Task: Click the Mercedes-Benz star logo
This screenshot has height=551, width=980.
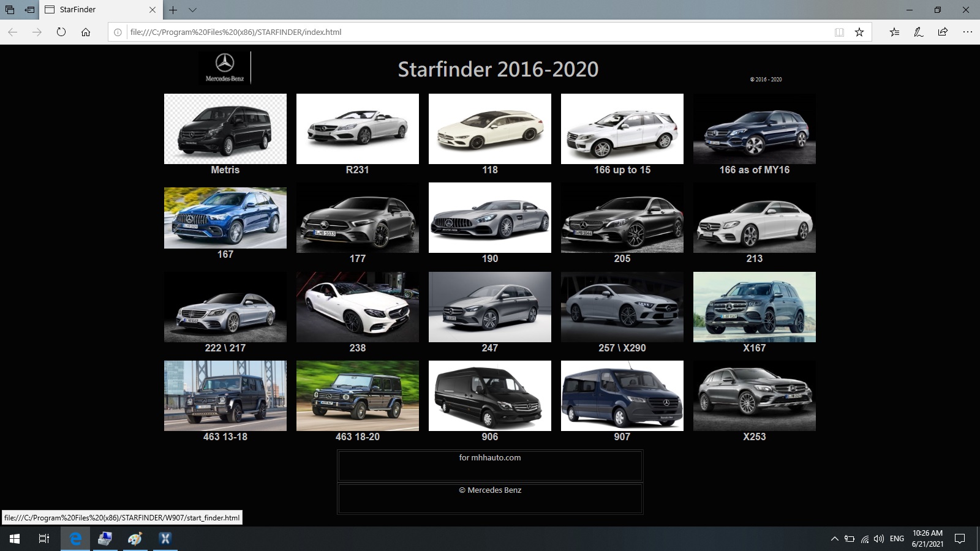Action: pyautogui.click(x=225, y=67)
